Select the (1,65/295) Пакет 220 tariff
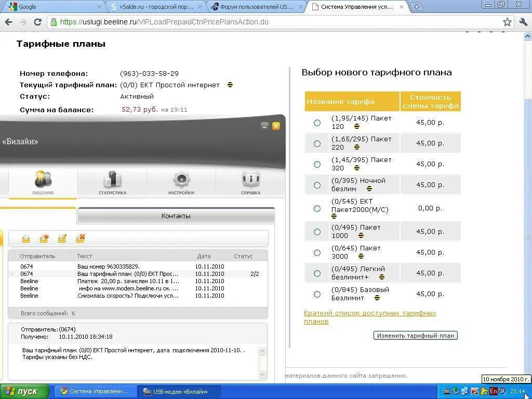Image resolution: width=532 pixels, height=399 pixels. pos(317,143)
